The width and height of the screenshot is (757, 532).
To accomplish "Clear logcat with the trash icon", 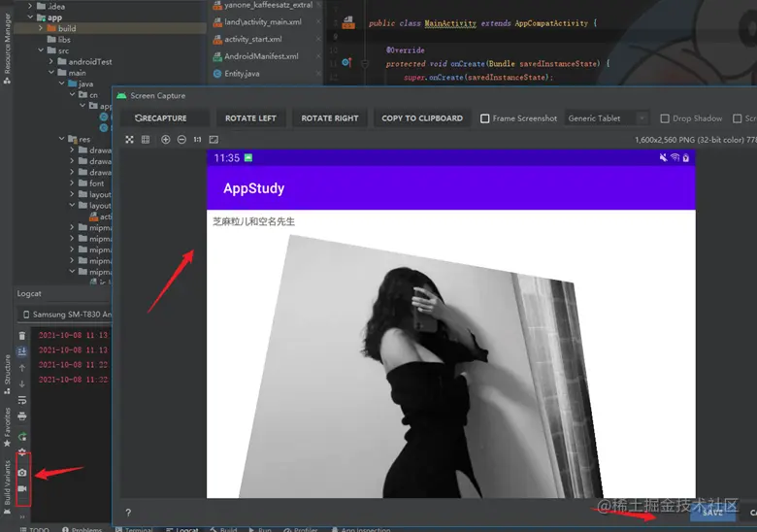I will (x=21, y=336).
